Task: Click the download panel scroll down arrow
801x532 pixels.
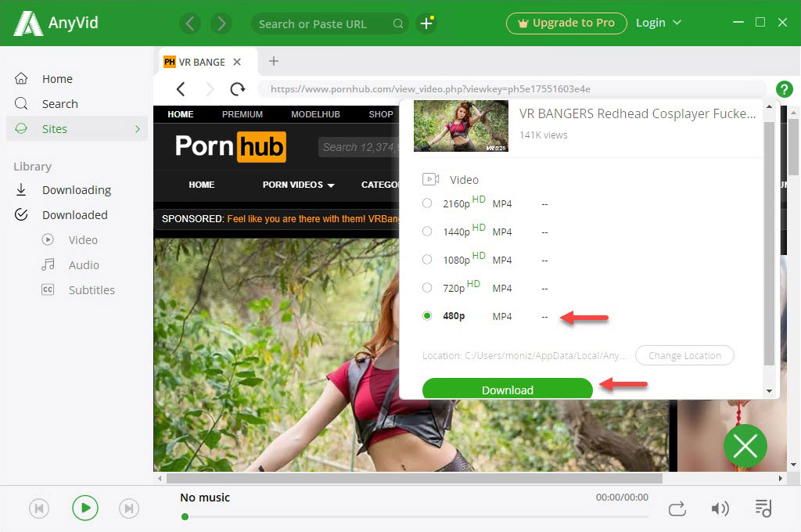Action: click(x=769, y=391)
